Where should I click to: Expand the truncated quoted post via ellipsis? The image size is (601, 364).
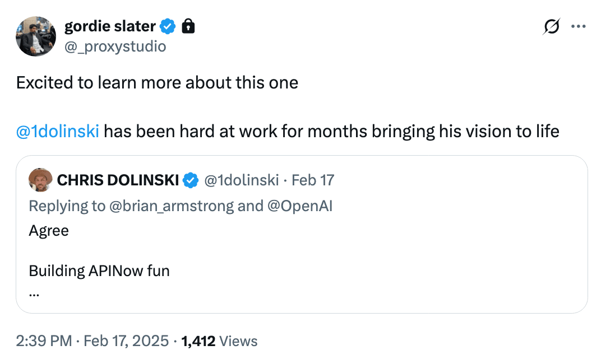[34, 292]
